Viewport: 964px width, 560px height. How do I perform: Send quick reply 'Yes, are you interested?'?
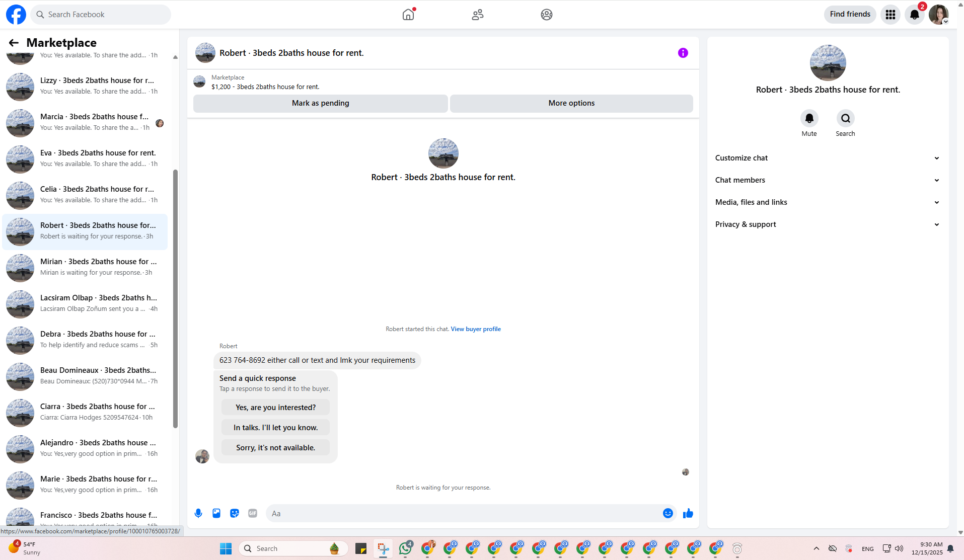click(x=276, y=408)
